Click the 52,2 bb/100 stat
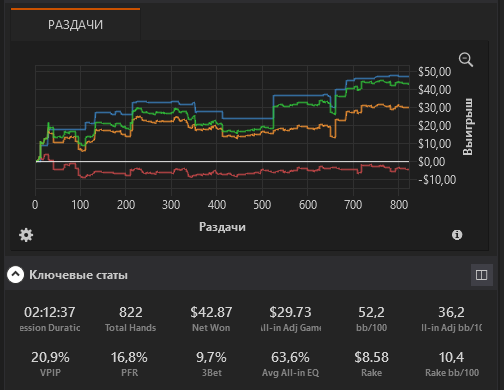The image size is (504, 390). (x=371, y=319)
